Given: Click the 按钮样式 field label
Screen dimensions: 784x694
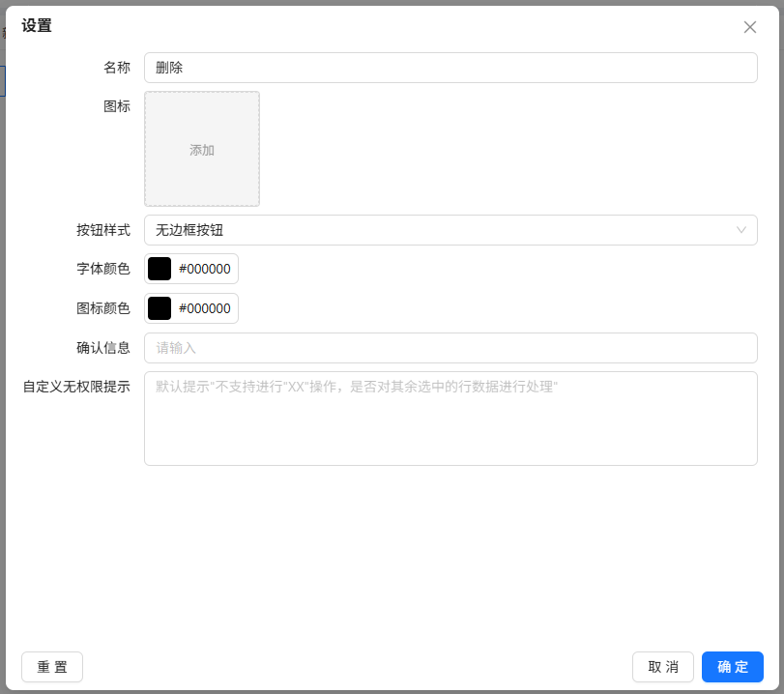Looking at the screenshot, I should (x=103, y=230).
